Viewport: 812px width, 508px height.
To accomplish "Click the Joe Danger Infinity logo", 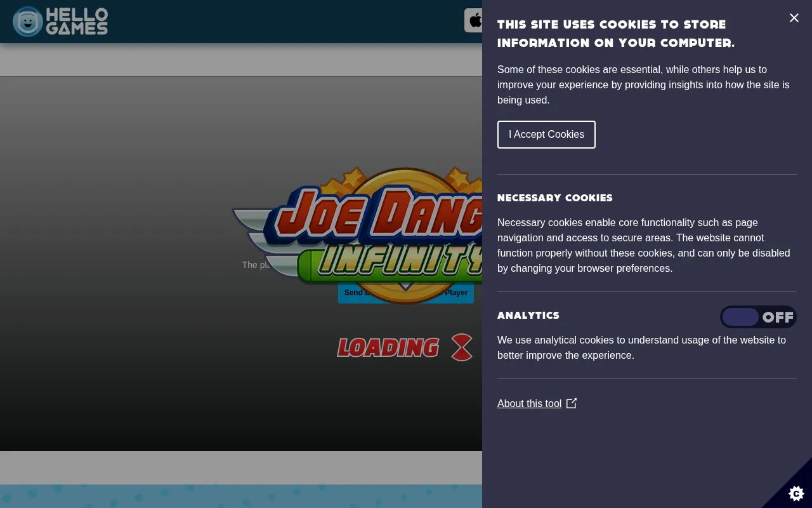I will pyautogui.click(x=357, y=235).
